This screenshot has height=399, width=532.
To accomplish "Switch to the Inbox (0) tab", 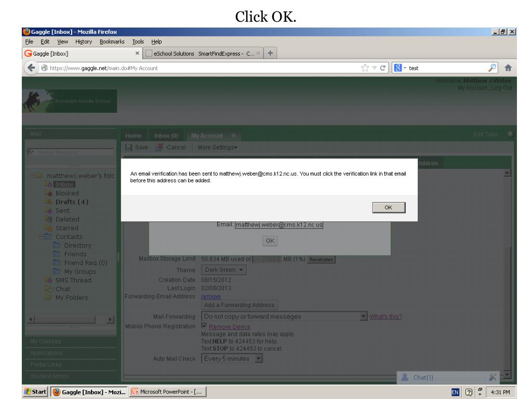I will pos(166,136).
